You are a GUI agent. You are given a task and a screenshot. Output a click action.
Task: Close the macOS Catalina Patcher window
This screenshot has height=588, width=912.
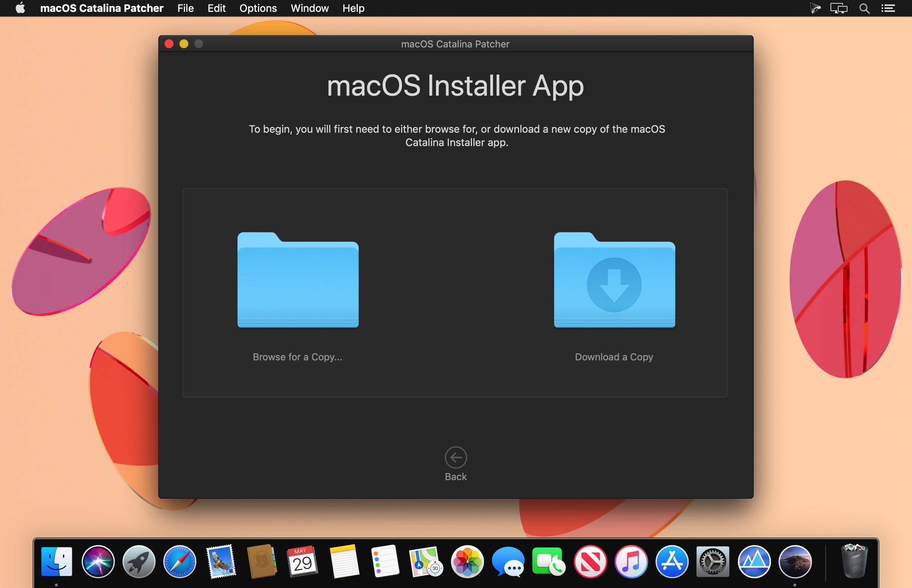point(169,44)
